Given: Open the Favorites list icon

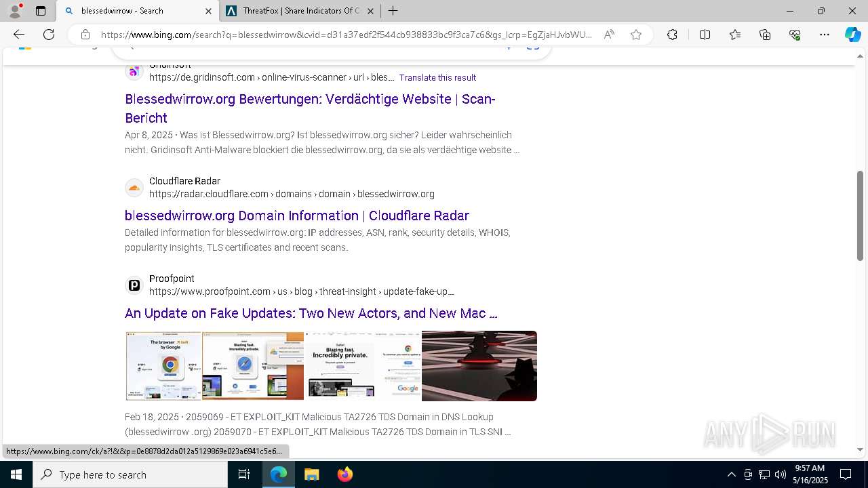Looking at the screenshot, I should [735, 35].
